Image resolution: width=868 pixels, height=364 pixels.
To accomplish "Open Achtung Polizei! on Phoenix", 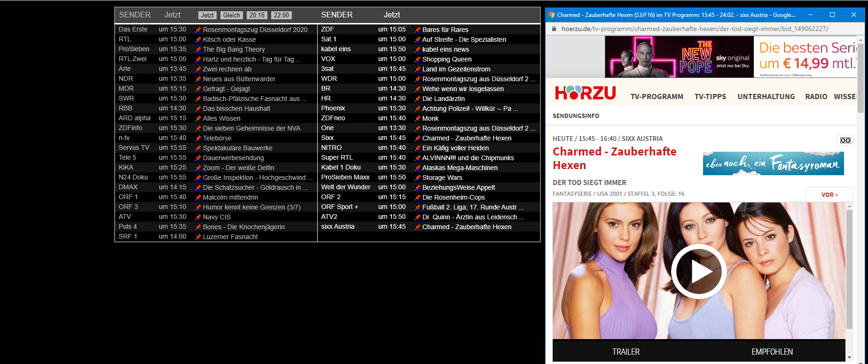I will [470, 108].
